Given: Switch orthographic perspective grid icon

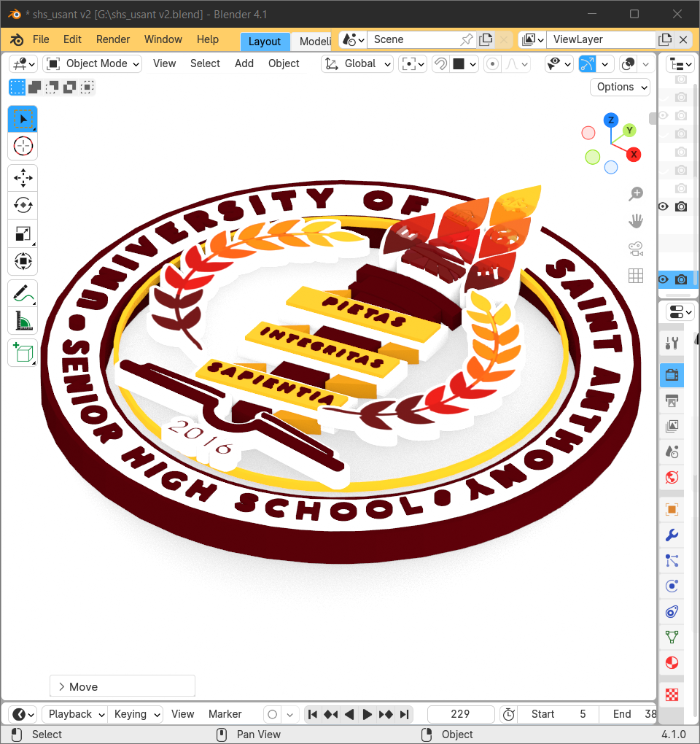Looking at the screenshot, I should click(x=636, y=276).
